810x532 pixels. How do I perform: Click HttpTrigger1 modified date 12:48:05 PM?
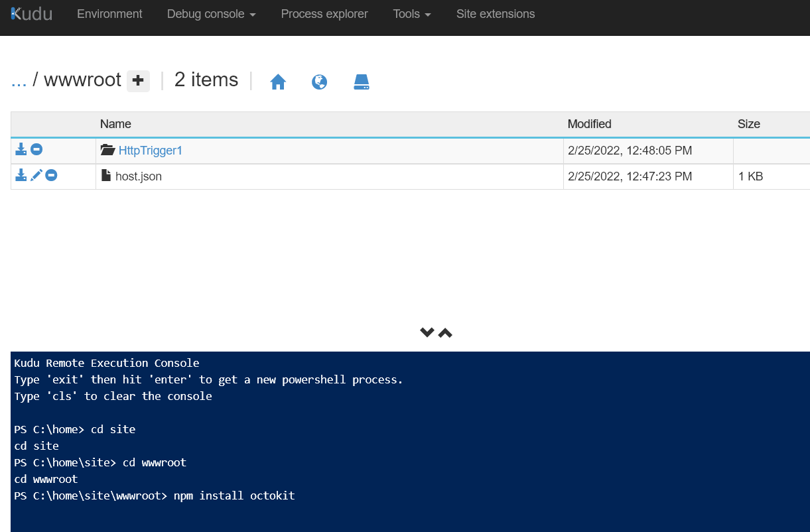[x=630, y=151]
